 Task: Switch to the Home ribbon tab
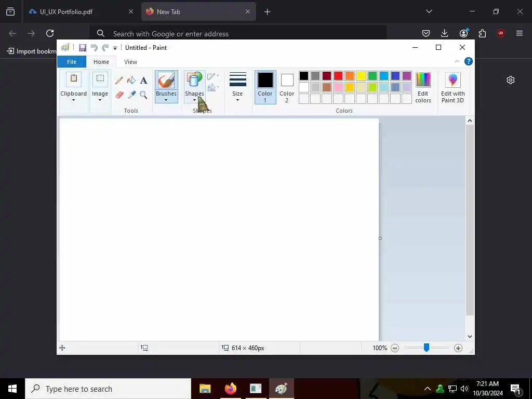pyautogui.click(x=101, y=62)
